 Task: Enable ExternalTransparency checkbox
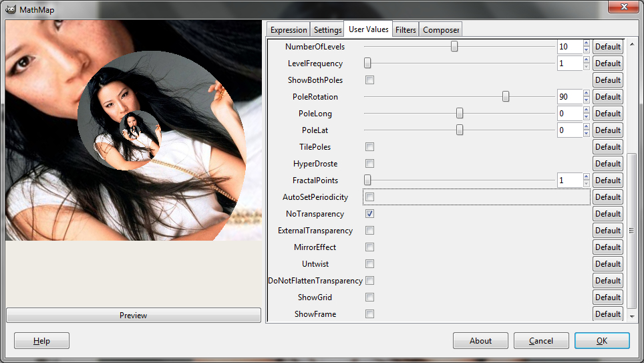tap(369, 230)
